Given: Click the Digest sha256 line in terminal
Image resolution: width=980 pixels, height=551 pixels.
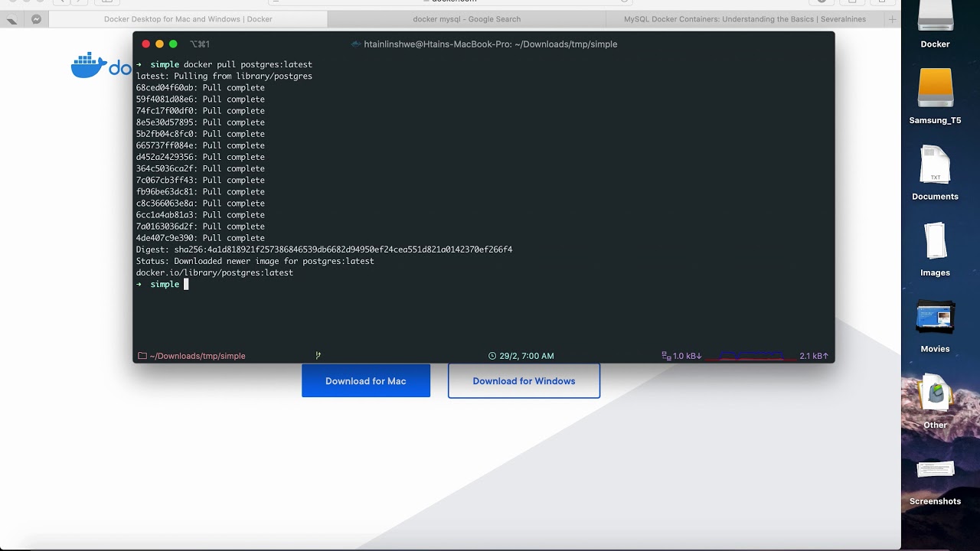Looking at the screenshot, I should [324, 249].
